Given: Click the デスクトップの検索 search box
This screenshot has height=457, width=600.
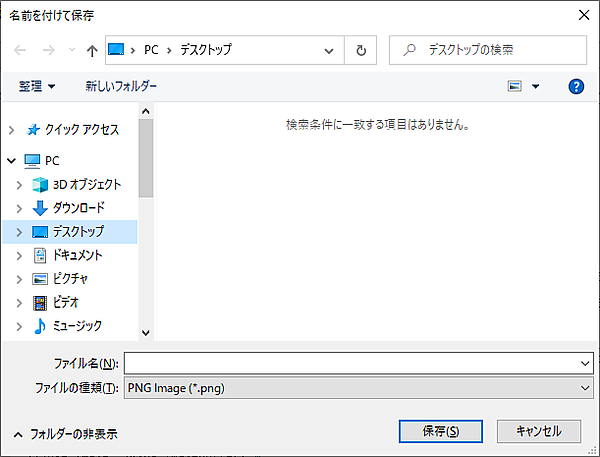Looking at the screenshot, I should click(488, 50).
